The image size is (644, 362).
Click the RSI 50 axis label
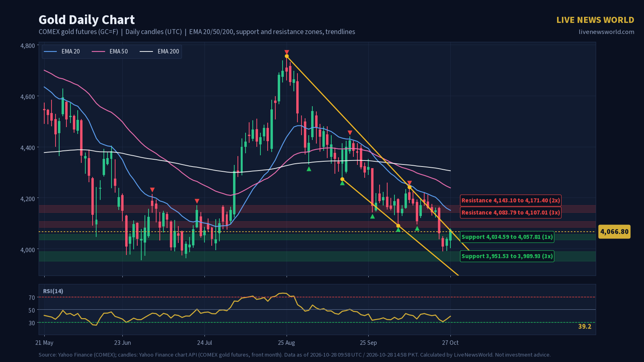(x=32, y=310)
